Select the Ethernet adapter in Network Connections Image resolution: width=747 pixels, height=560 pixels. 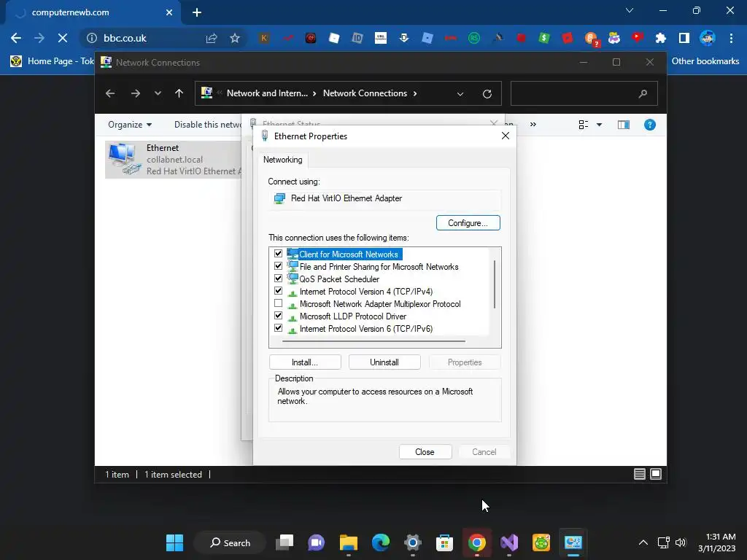click(174, 160)
